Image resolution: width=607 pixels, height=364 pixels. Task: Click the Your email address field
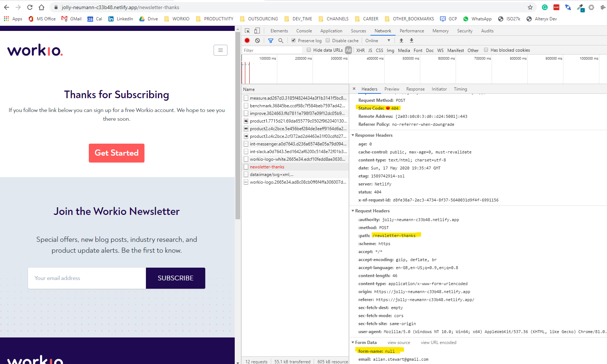pos(87,278)
